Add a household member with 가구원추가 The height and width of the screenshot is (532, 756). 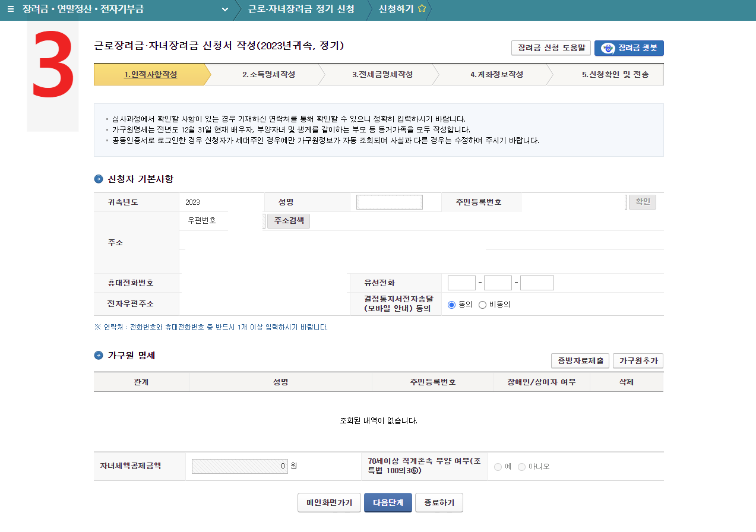coord(639,360)
